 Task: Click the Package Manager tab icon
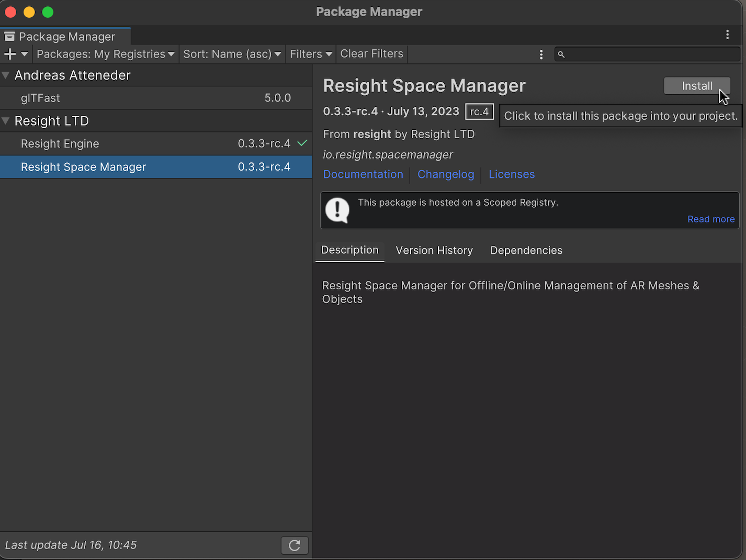click(x=9, y=36)
